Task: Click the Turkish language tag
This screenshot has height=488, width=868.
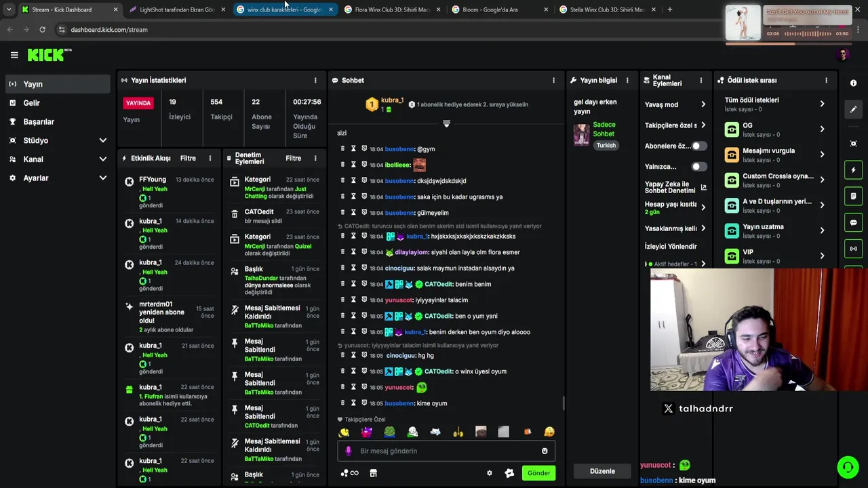Action: pos(606,145)
